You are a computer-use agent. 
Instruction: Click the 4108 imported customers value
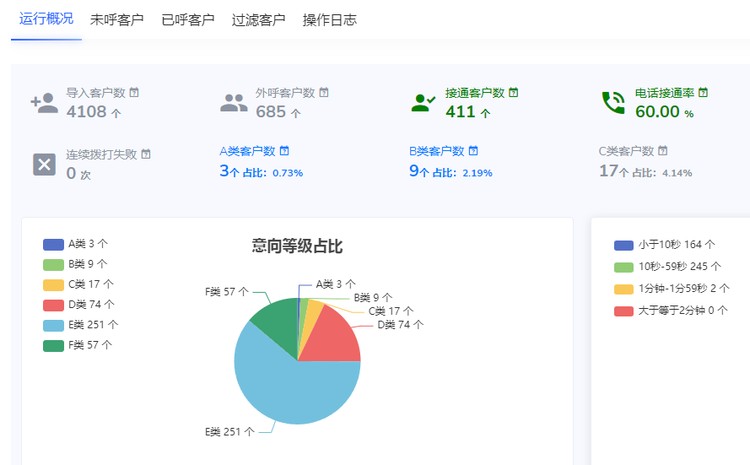[x=87, y=111]
